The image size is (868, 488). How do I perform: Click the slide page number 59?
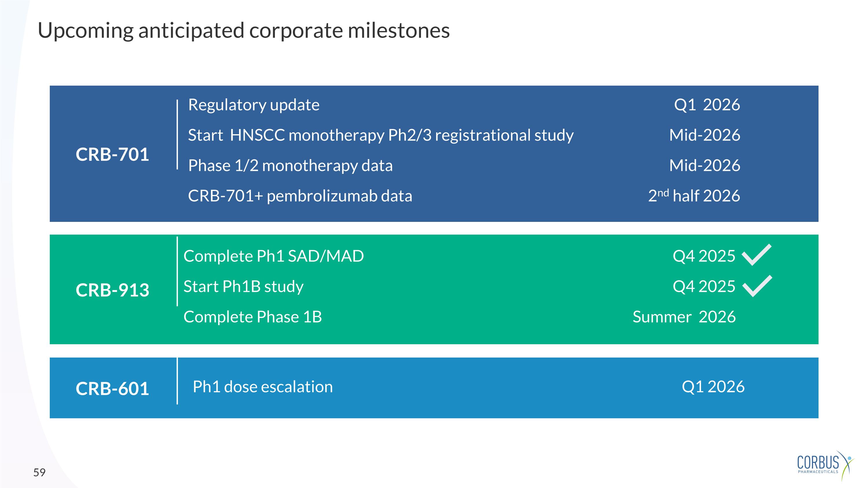pyautogui.click(x=39, y=472)
